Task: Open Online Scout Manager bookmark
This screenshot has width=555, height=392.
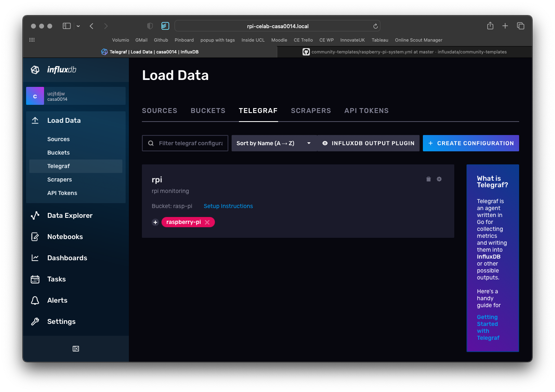Action: 419,40
